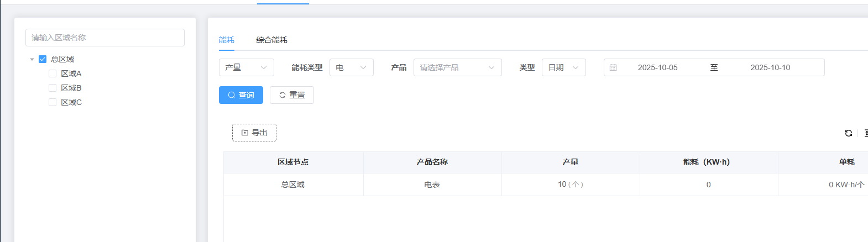Select the 总区域 tree label
868x242 pixels.
pos(62,59)
